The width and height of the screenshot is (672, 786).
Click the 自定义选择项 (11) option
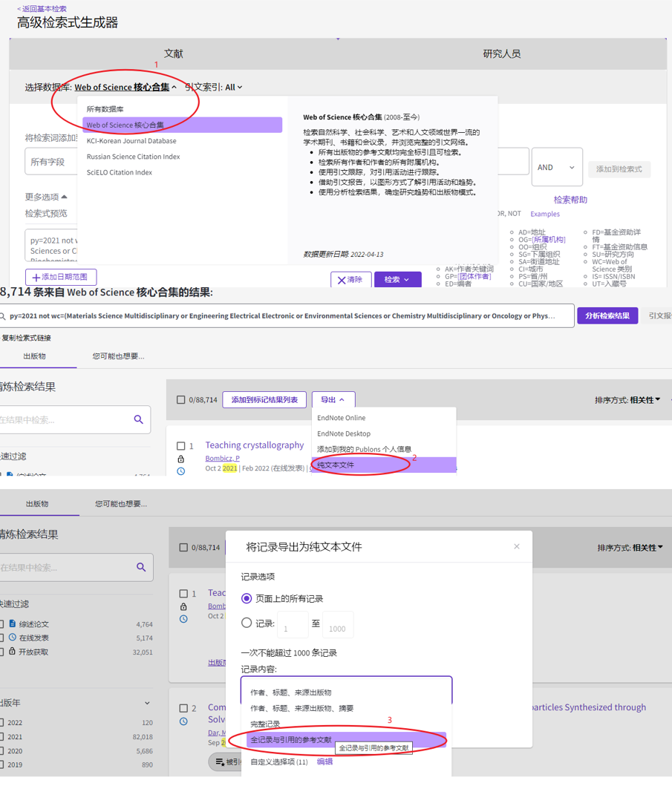click(x=279, y=762)
